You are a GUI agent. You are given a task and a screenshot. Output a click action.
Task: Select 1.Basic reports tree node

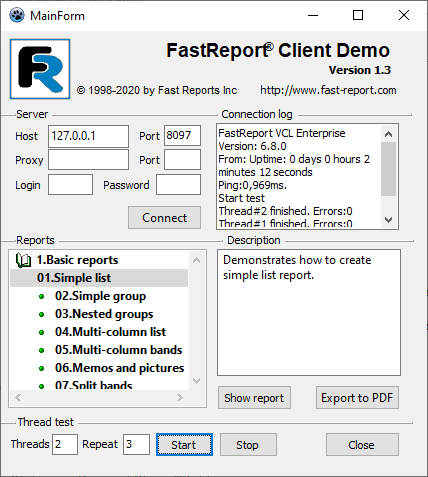pyautogui.click(x=77, y=260)
